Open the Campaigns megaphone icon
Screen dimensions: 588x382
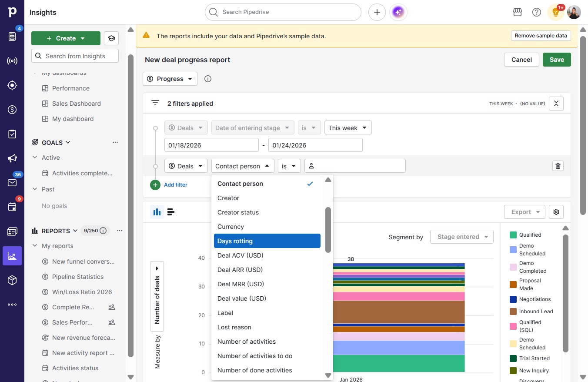coord(12,158)
